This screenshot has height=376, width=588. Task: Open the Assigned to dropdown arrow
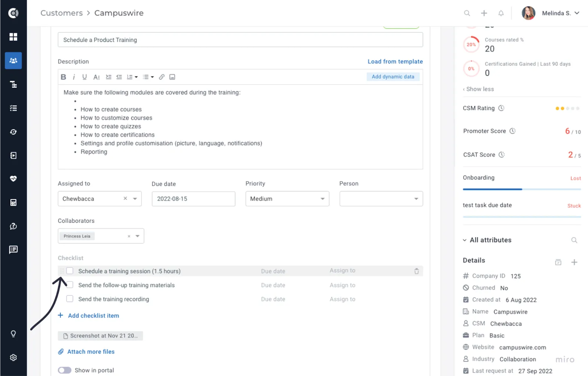(135, 199)
